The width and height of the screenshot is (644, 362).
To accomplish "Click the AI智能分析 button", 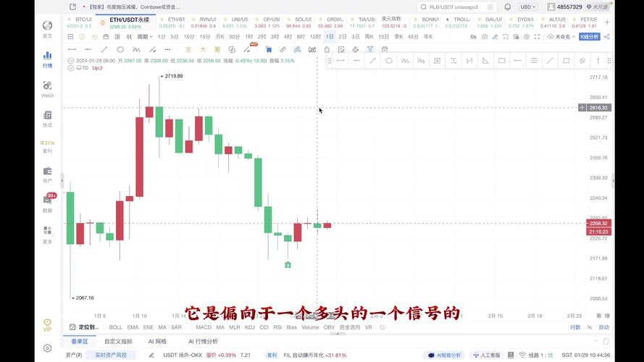I will 444,355.
